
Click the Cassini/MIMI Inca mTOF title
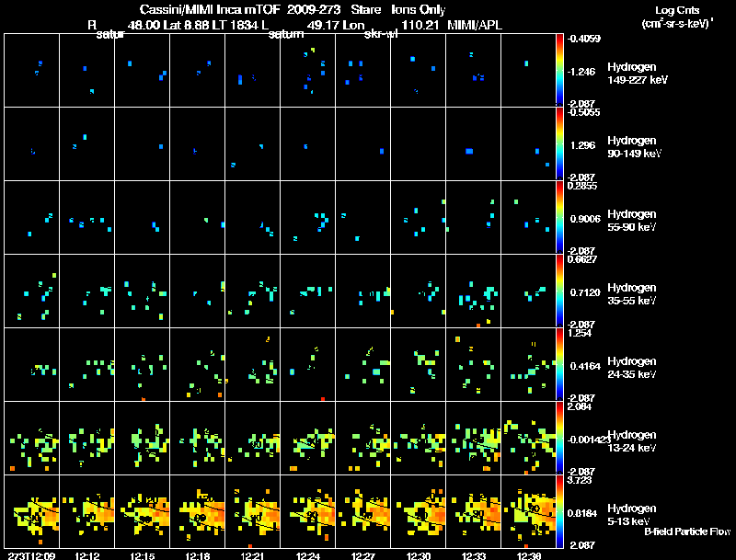210,9
